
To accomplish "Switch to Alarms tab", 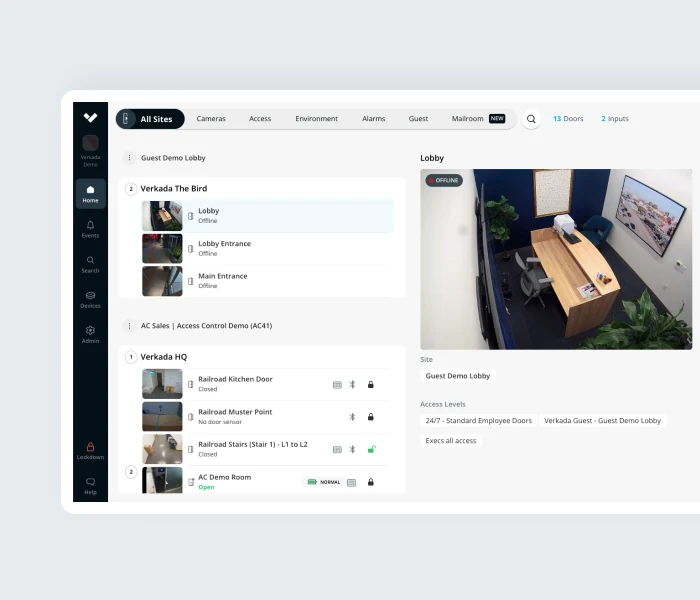I will (374, 119).
